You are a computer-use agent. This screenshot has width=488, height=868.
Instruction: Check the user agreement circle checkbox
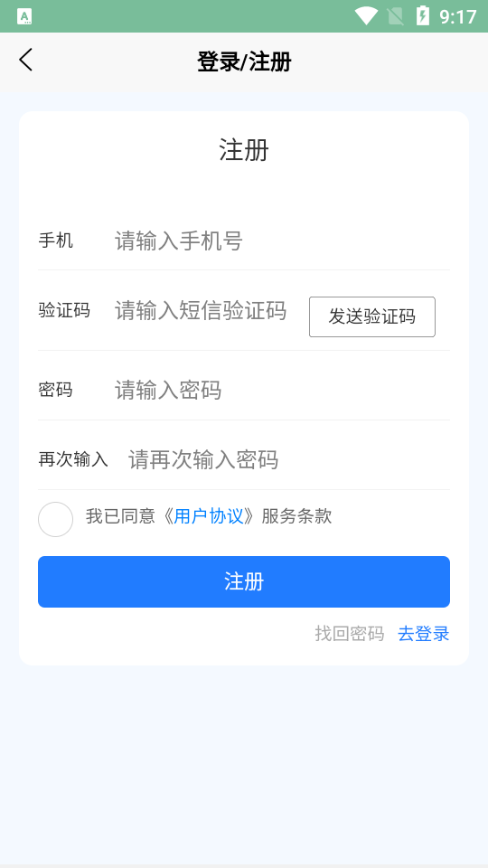(x=55, y=519)
